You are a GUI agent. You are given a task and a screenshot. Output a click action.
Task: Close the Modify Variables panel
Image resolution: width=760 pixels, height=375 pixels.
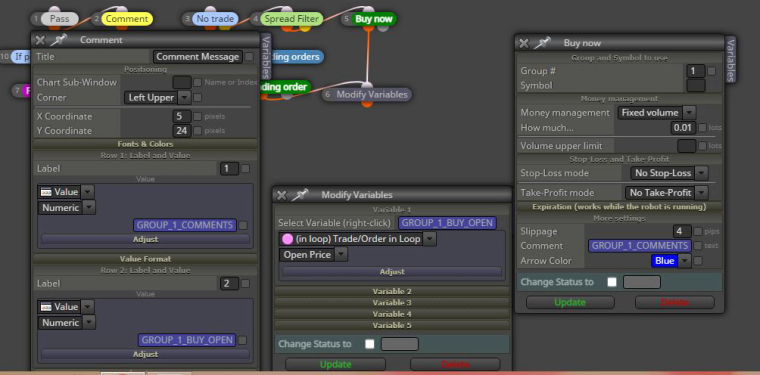click(x=282, y=195)
